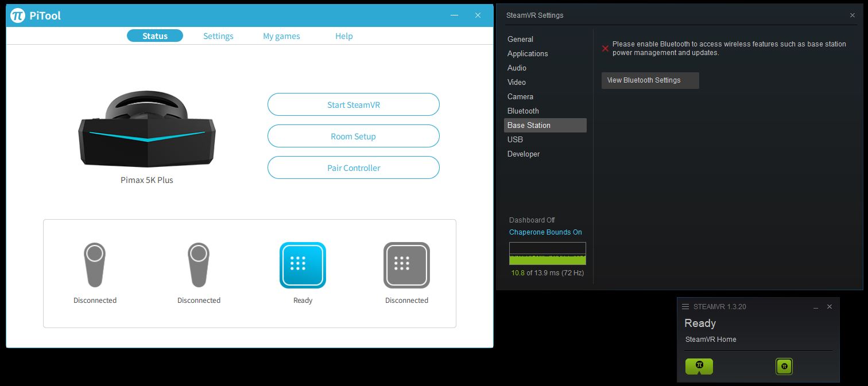Select Base Station in SteamVR Settings sidebar
The width and height of the screenshot is (868, 386).
pyautogui.click(x=545, y=125)
